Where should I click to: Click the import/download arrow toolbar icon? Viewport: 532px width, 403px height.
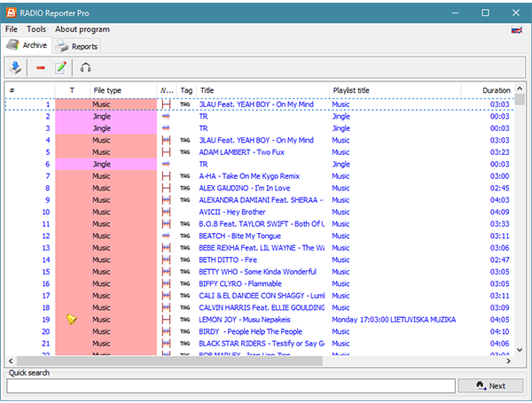click(x=15, y=68)
